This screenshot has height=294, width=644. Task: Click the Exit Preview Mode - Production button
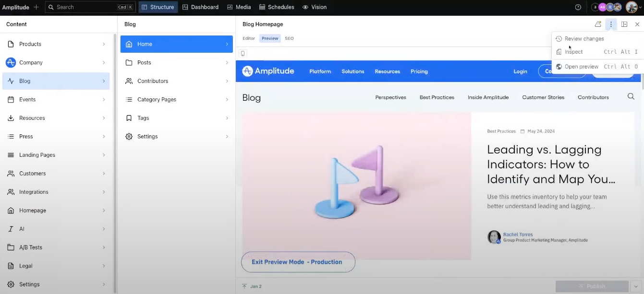click(x=298, y=262)
